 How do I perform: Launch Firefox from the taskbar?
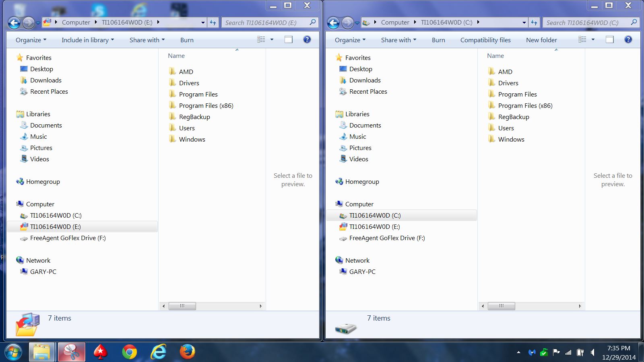coord(187,352)
